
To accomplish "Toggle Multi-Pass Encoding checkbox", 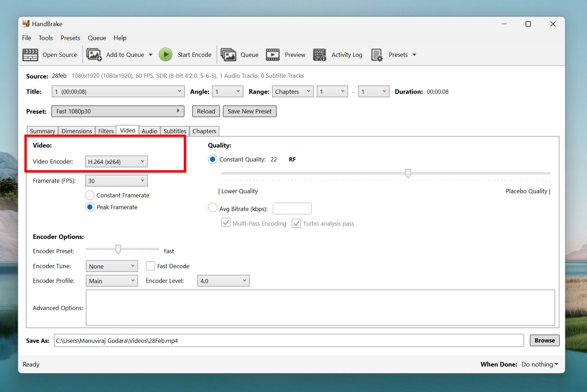I will pos(226,223).
